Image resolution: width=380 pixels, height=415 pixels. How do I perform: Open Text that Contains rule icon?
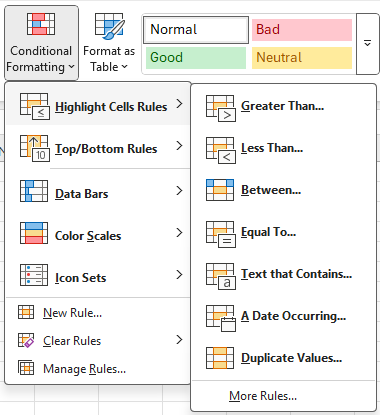coord(221,276)
